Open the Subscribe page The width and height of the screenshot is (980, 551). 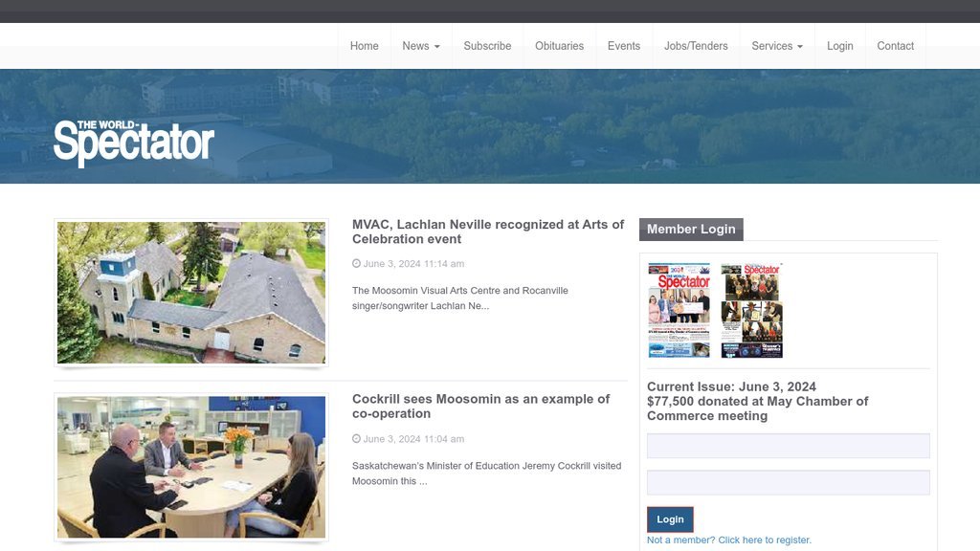(487, 46)
